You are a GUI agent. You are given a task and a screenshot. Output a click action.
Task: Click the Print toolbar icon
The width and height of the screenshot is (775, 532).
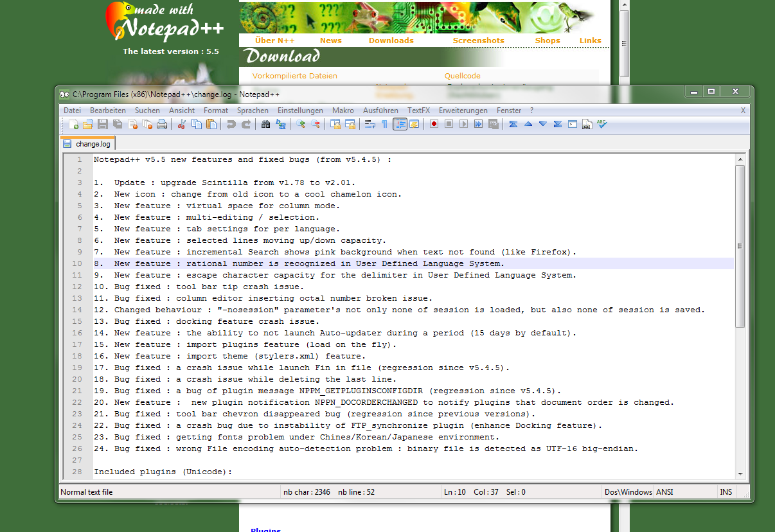(x=162, y=124)
